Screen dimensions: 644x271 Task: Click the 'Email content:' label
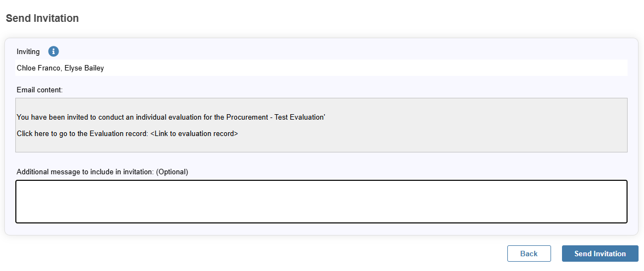pos(40,90)
